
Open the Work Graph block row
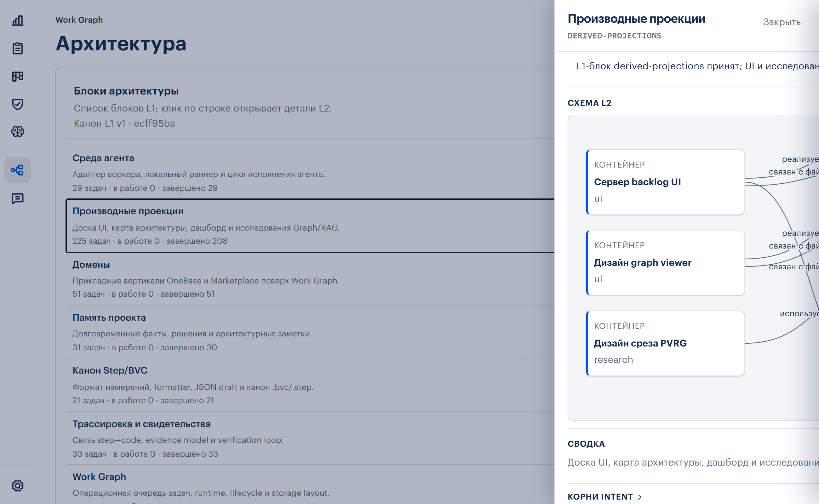coord(310,485)
